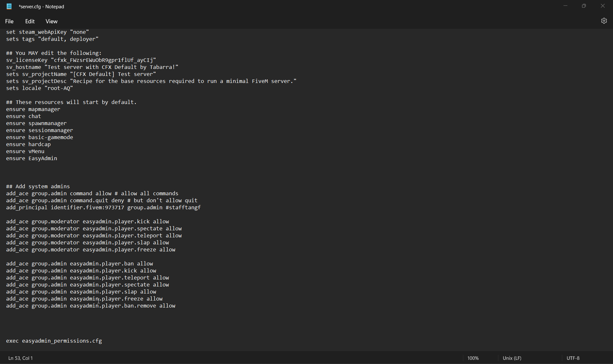
Task: Restore down the Notepad window
Action: (x=584, y=6)
